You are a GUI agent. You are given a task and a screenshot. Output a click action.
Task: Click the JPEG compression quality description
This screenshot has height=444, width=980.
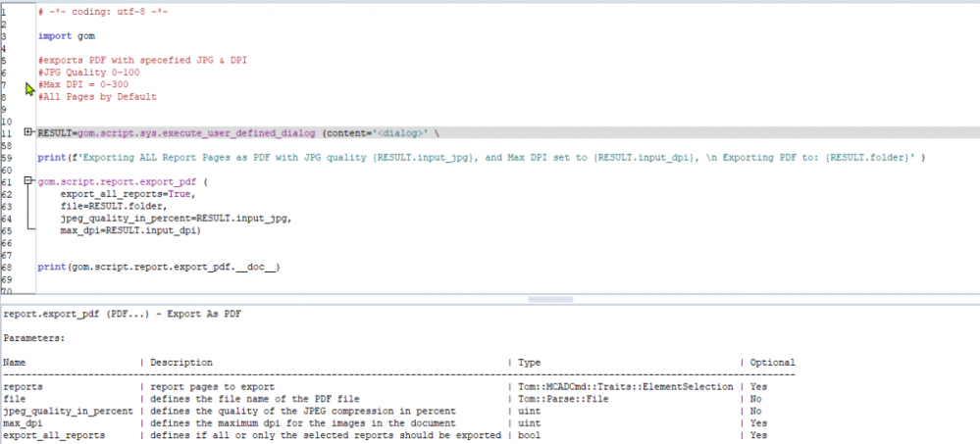tap(302, 411)
